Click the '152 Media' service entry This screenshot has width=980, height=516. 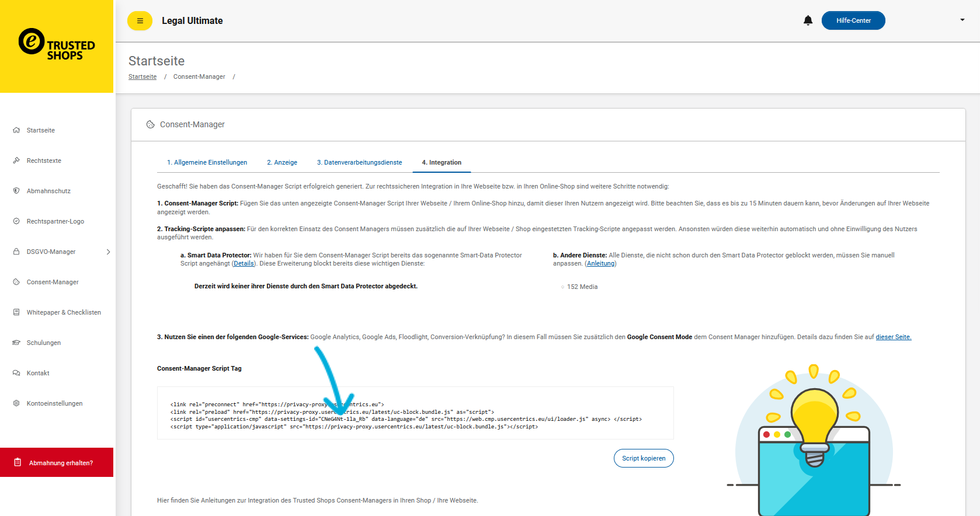(582, 287)
